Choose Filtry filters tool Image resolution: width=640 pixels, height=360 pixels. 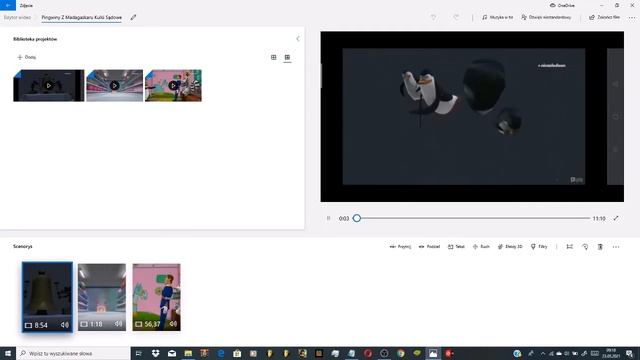click(539, 247)
